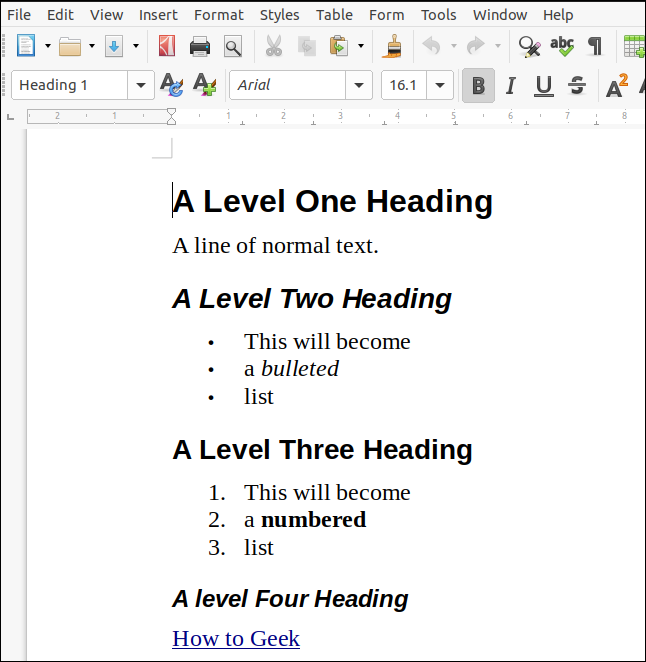Click the New Style from Selection icon
The width and height of the screenshot is (646, 662).
point(203,86)
